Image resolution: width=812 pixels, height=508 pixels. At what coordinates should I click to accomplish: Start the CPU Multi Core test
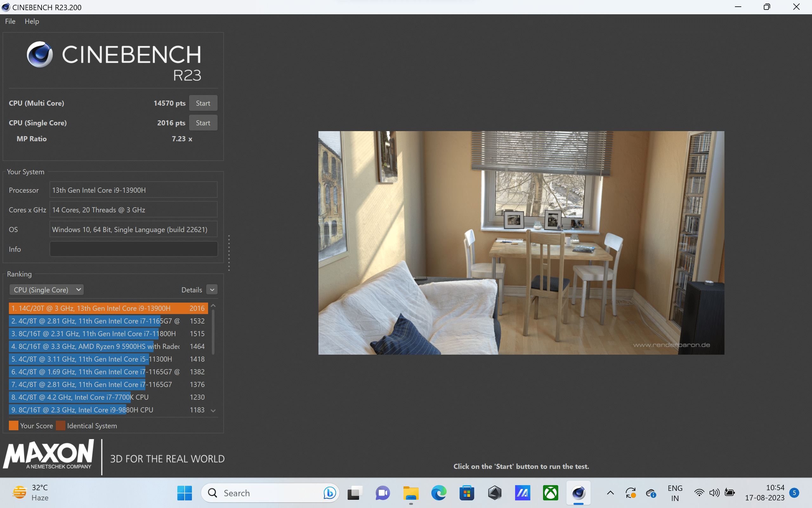click(203, 103)
